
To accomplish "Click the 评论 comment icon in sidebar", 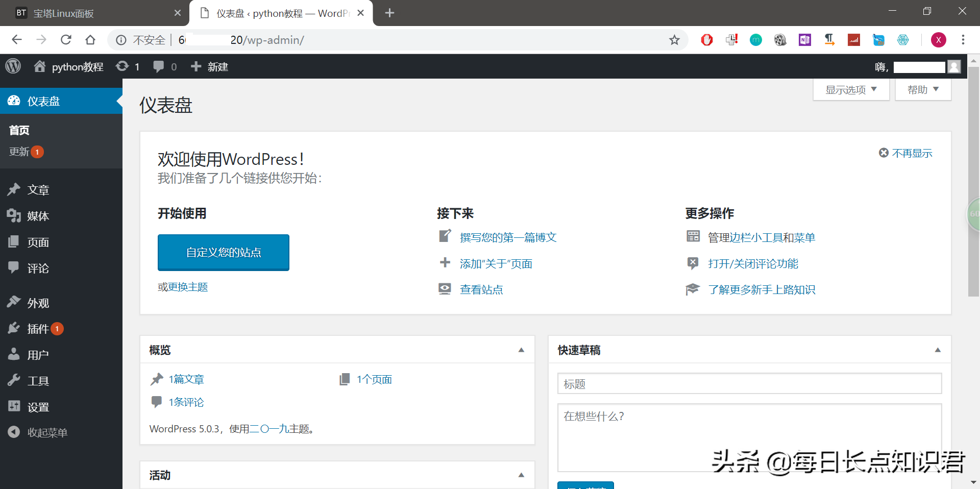I will tap(14, 268).
